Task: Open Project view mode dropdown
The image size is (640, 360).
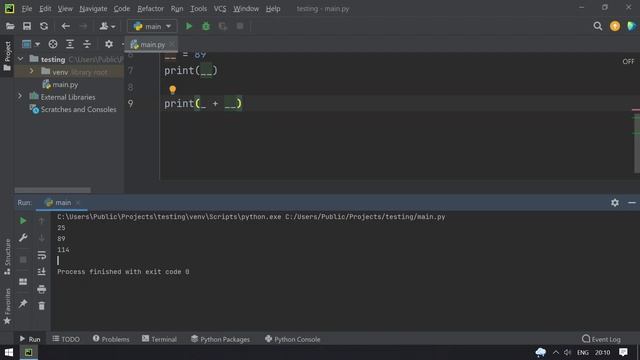Action: tap(31, 44)
